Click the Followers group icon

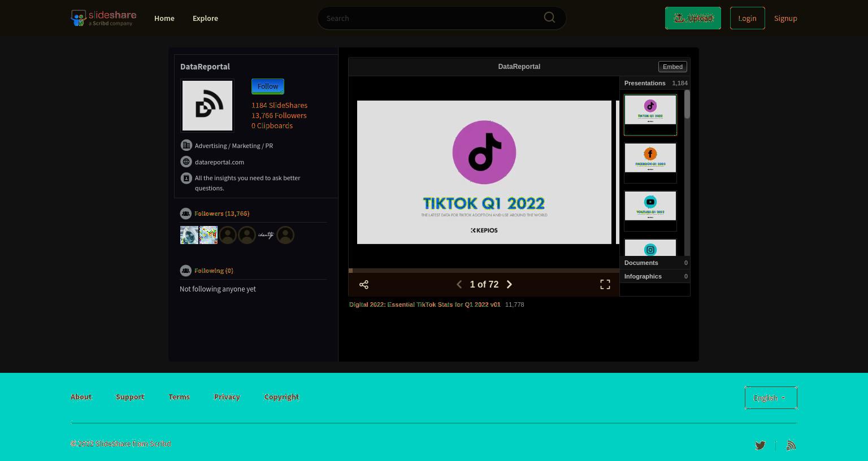coord(185,214)
